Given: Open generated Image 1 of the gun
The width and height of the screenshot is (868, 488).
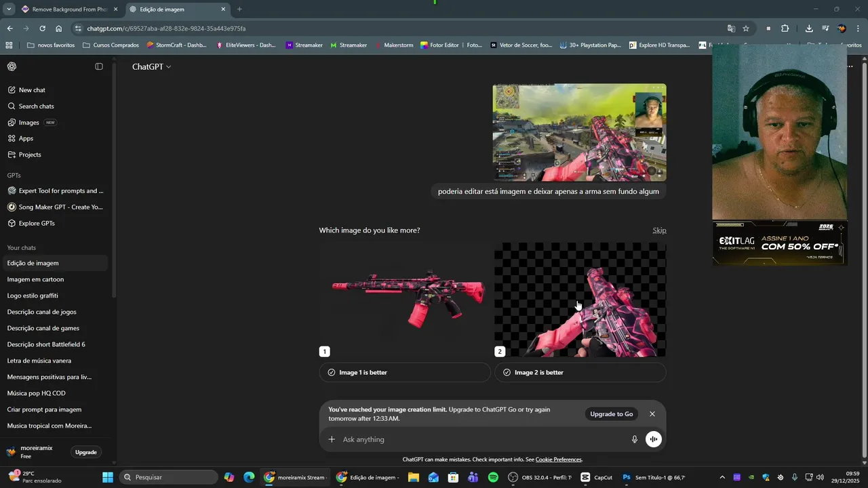Looking at the screenshot, I should [405, 300].
